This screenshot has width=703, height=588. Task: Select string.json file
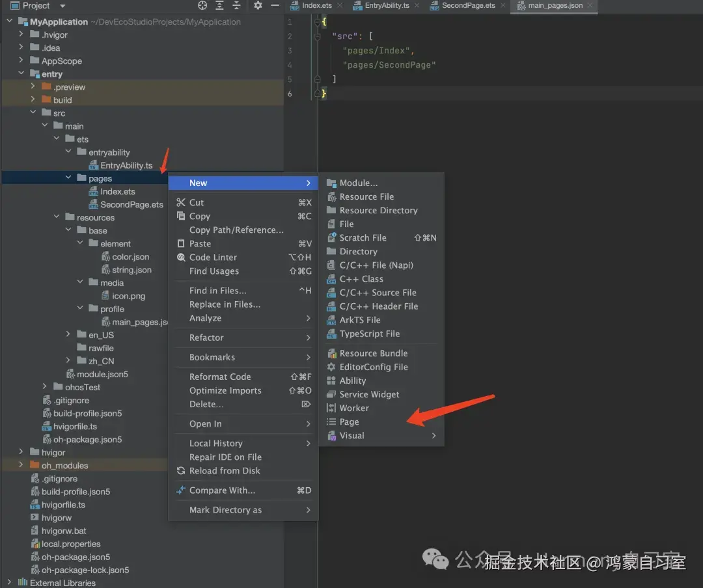126,270
